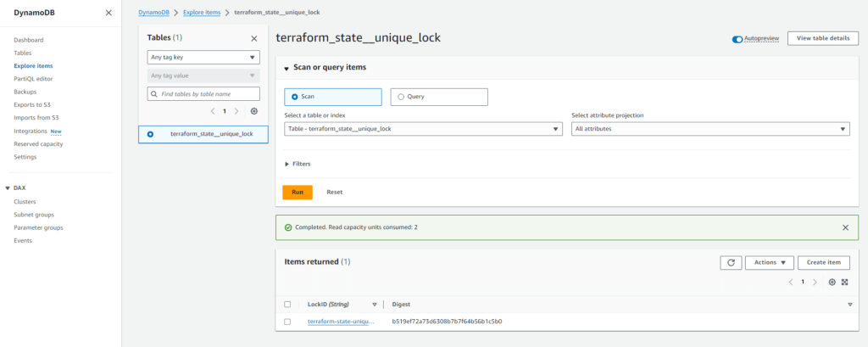This screenshot has width=868, height=347.
Task: Collapse the DAX sidebar group
Action: (7, 187)
